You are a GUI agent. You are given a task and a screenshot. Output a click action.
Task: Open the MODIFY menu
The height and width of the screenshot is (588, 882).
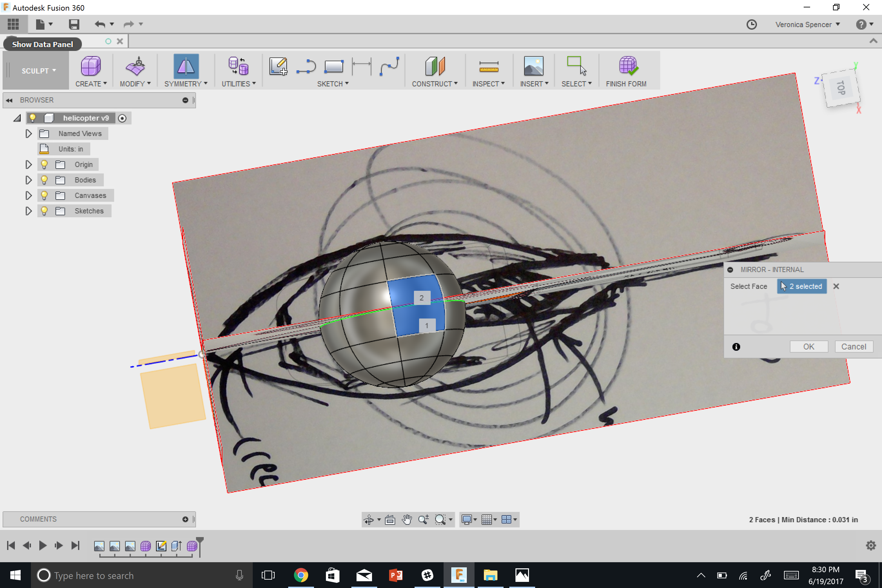click(135, 83)
